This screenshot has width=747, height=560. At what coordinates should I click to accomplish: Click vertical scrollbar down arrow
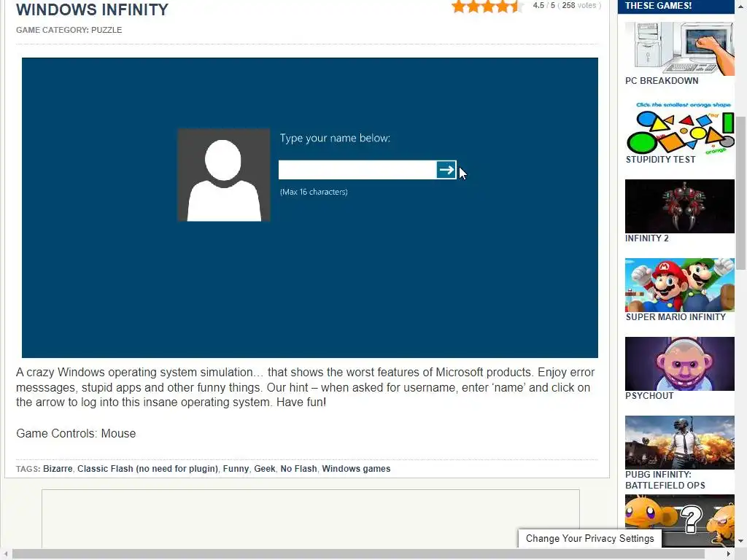741,542
